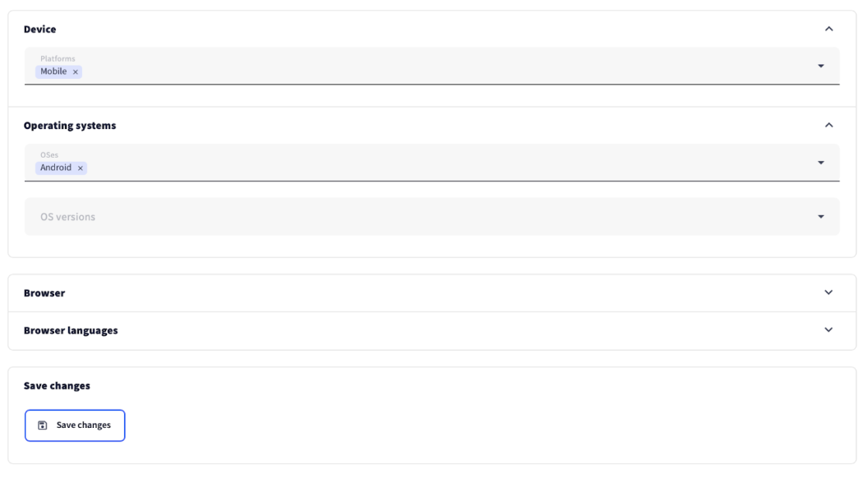Image resolution: width=868 pixels, height=478 pixels.
Task: Click the floppy disk save icon
Action: click(43, 425)
